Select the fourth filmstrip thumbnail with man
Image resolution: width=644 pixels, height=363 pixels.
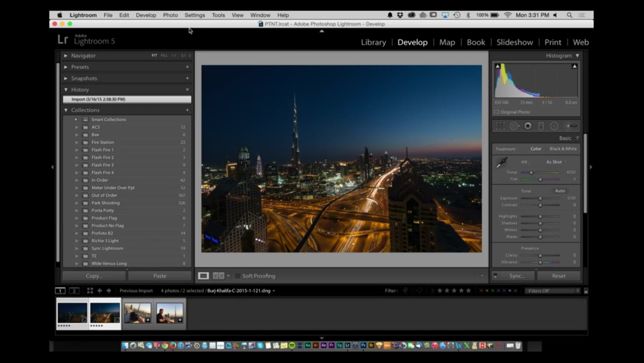170,314
